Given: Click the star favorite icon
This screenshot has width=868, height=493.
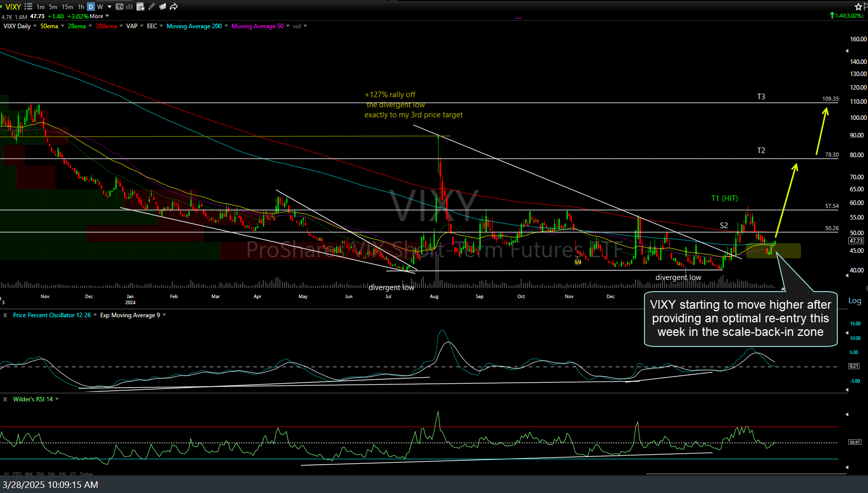Looking at the screenshot, I should pos(858,7).
